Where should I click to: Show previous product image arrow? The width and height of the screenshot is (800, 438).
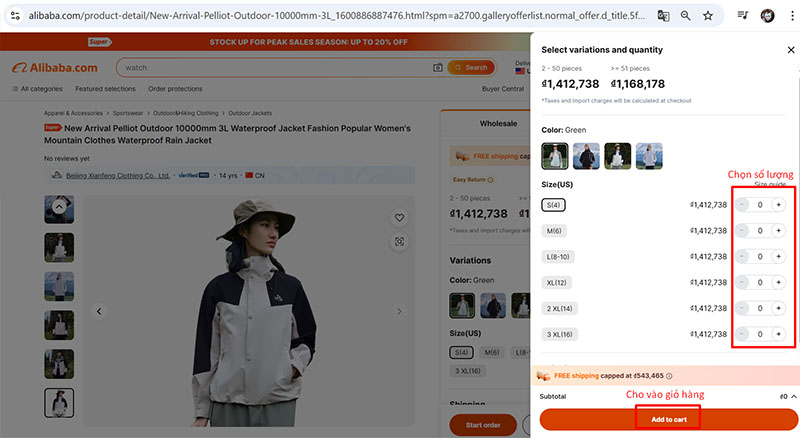coord(99,312)
